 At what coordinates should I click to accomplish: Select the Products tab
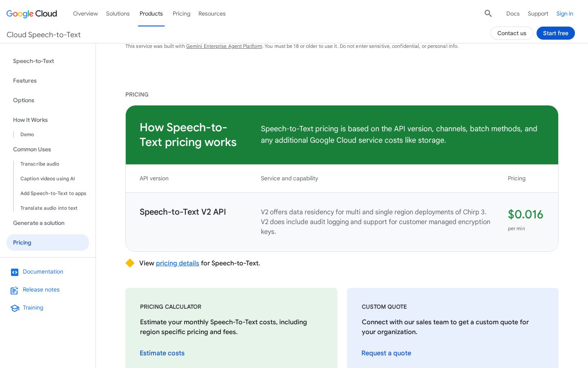151,13
